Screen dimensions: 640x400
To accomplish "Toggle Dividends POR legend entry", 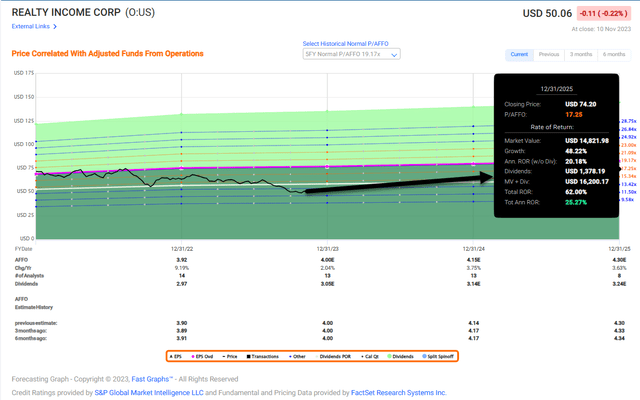I will tap(333, 356).
